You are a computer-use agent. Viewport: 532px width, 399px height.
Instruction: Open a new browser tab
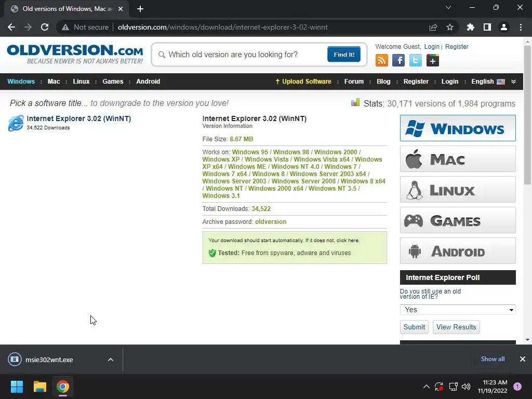(140, 9)
